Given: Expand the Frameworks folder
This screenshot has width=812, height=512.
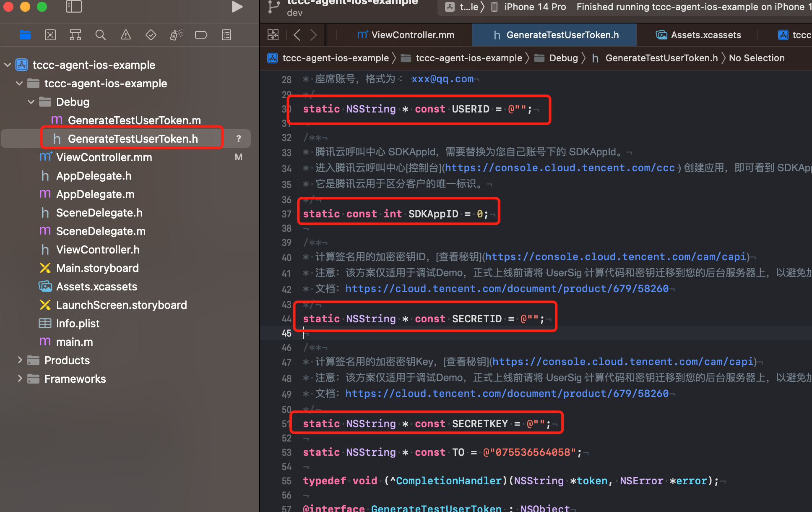Looking at the screenshot, I should point(20,379).
